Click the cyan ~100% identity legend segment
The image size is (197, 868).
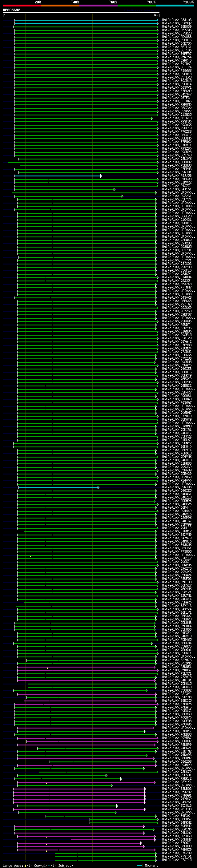pos(175,6)
